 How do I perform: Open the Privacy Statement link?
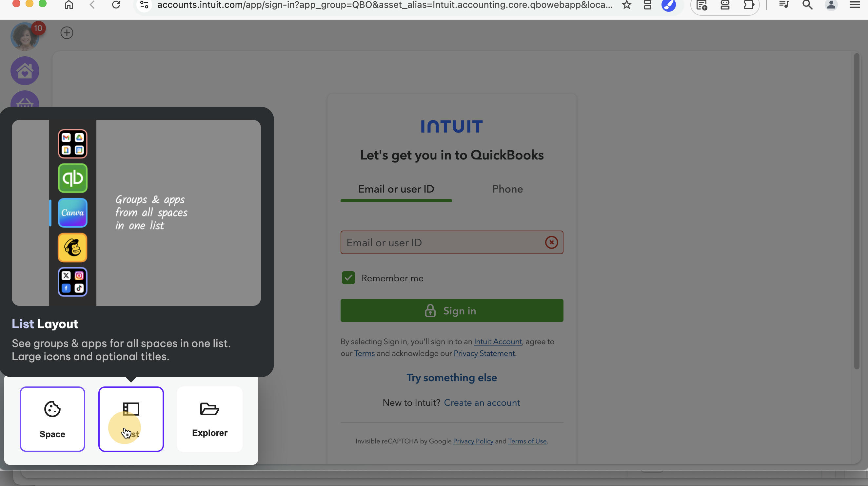484,353
